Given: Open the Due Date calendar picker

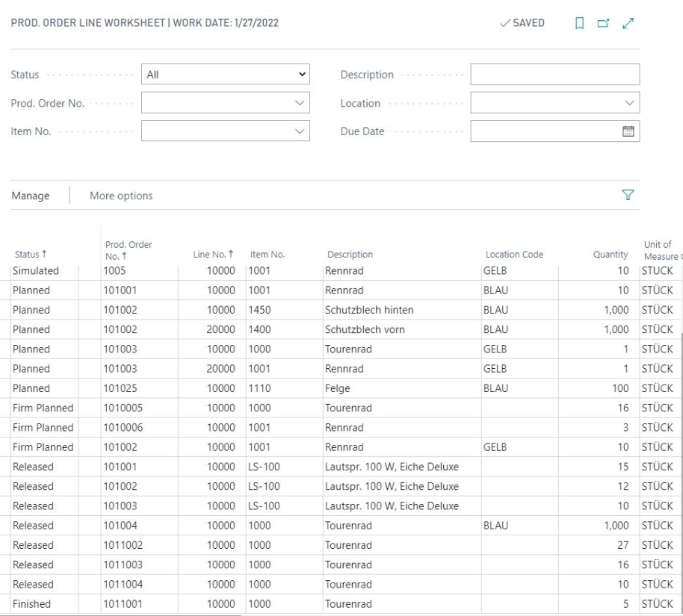Looking at the screenshot, I should tap(628, 131).
